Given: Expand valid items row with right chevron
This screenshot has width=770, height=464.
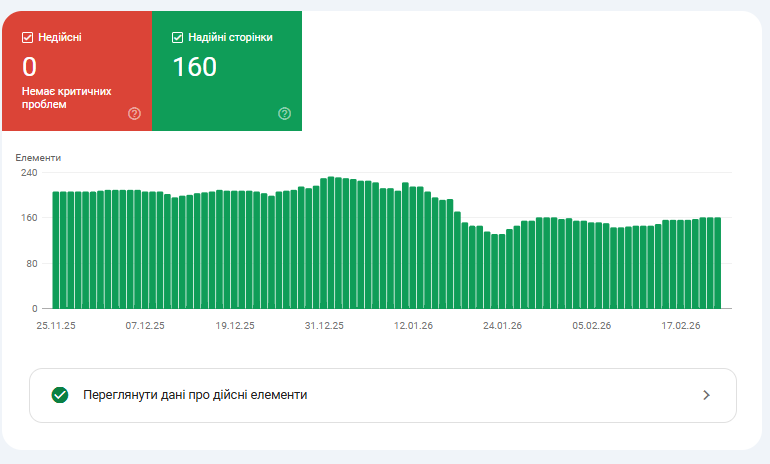Looking at the screenshot, I should point(706,395).
